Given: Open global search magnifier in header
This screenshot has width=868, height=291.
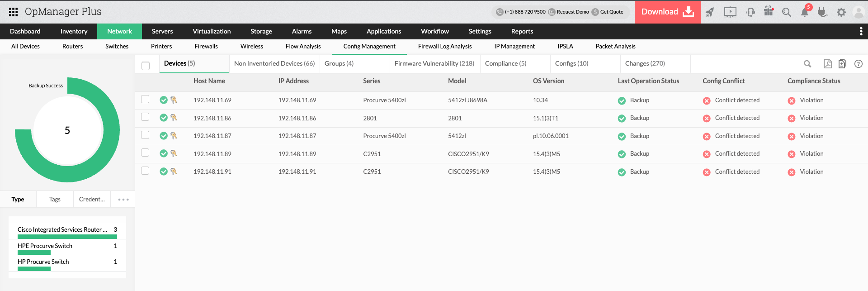Looking at the screenshot, I should click(x=787, y=12).
